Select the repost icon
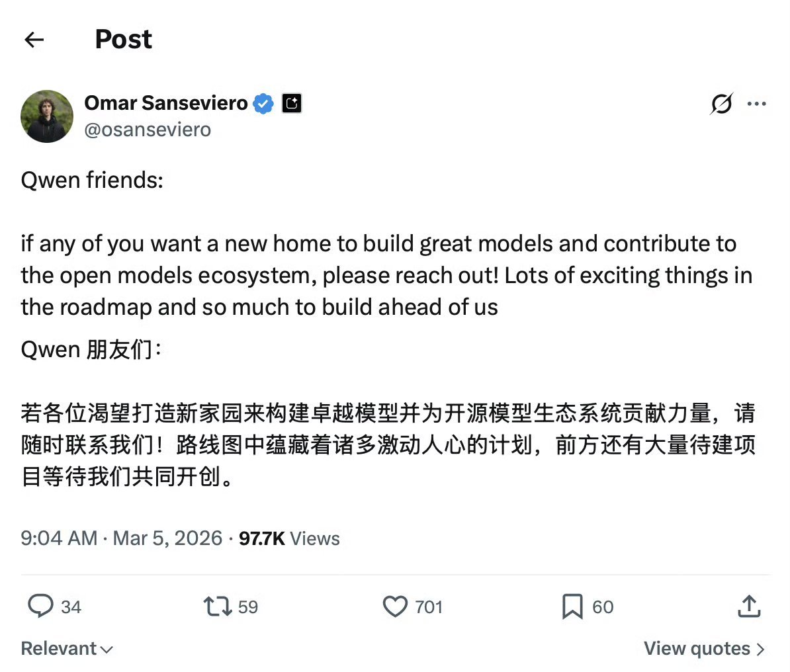The width and height of the screenshot is (790, 672). (x=216, y=607)
